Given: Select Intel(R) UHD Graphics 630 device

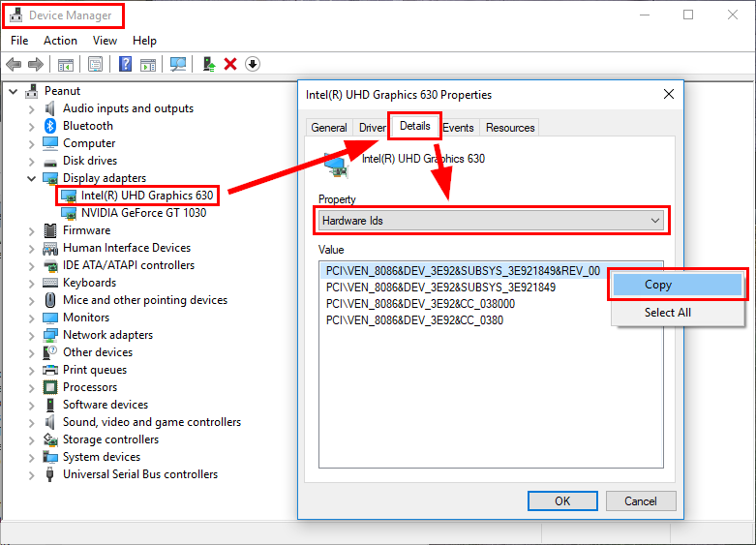Looking at the screenshot, I should click(146, 196).
